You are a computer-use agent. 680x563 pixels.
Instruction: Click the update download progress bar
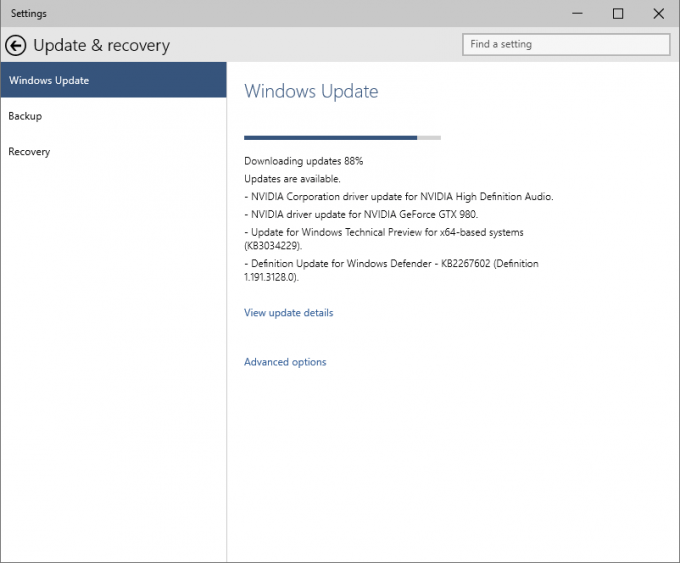click(x=342, y=137)
